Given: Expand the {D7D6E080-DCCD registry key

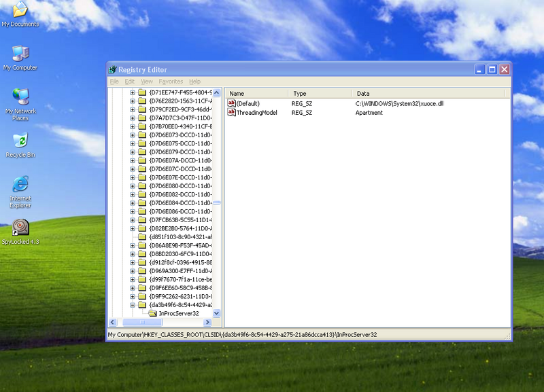Looking at the screenshot, I should click(133, 186).
